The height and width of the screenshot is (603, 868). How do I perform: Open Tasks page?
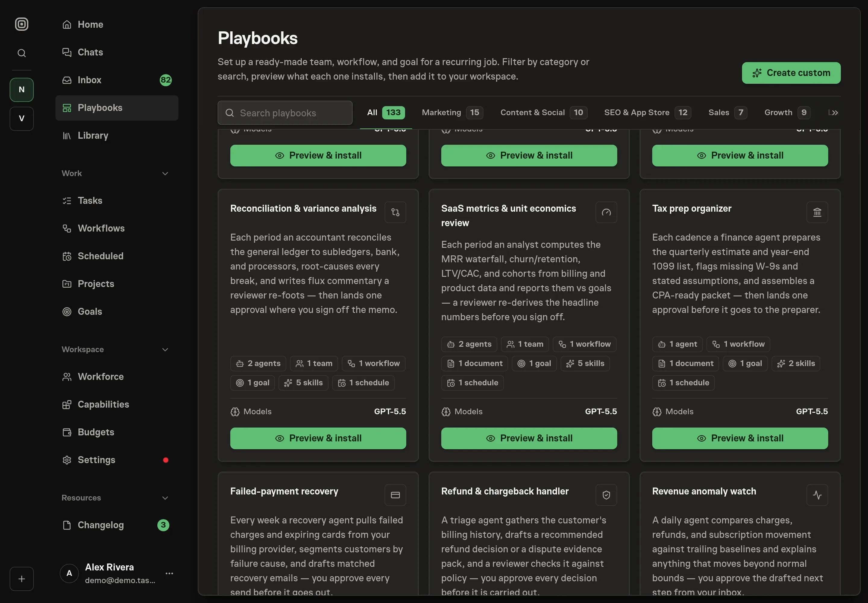click(x=117, y=200)
